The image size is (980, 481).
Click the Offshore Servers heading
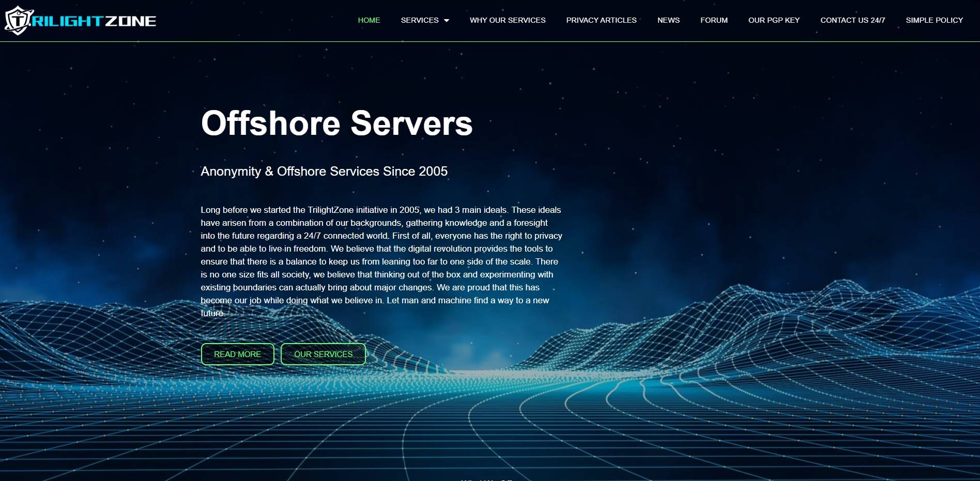[x=336, y=123]
